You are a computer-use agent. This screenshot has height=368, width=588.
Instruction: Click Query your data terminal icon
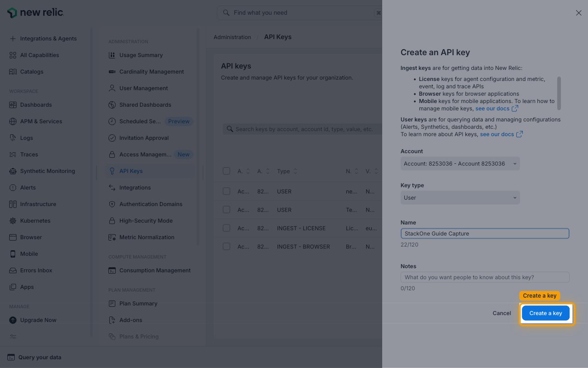[x=11, y=357]
